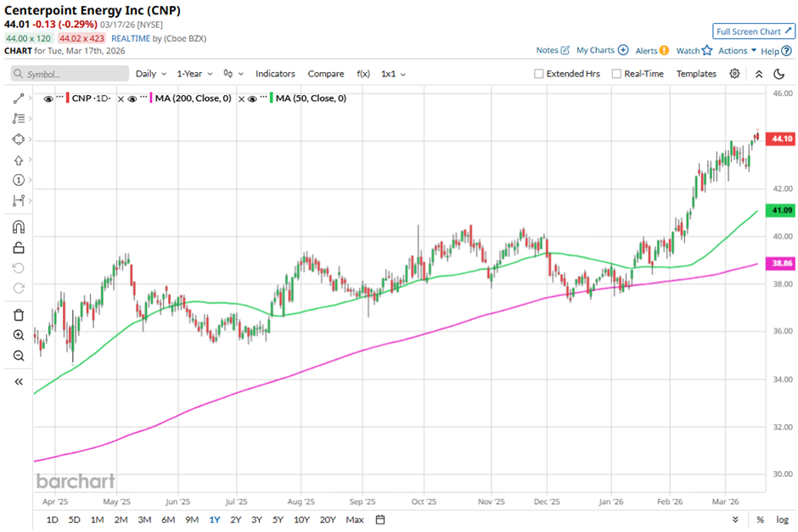Delete drawings with the trash icon
Screen dimensions: 798x532
pyautogui.click(x=19, y=315)
